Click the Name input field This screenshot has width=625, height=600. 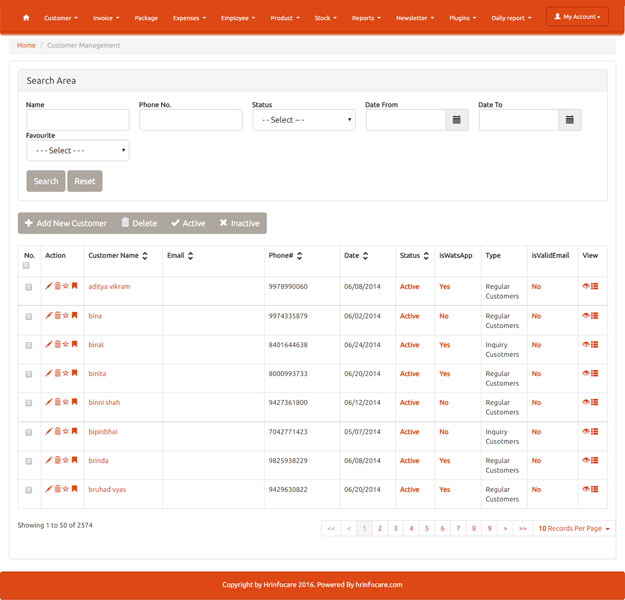pos(78,120)
